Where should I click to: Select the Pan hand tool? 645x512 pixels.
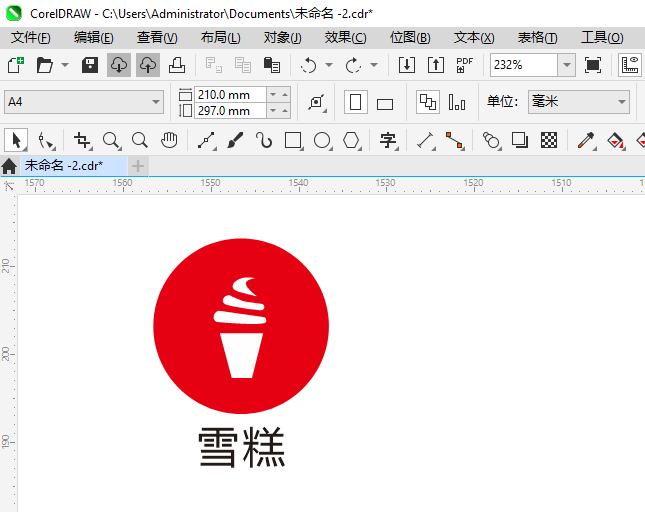(x=169, y=140)
